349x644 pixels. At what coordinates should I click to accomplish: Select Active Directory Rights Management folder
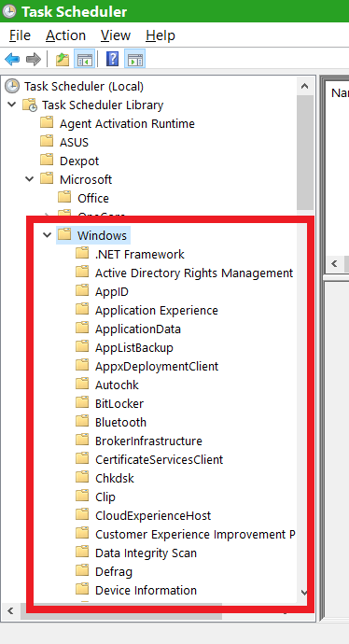click(x=194, y=273)
